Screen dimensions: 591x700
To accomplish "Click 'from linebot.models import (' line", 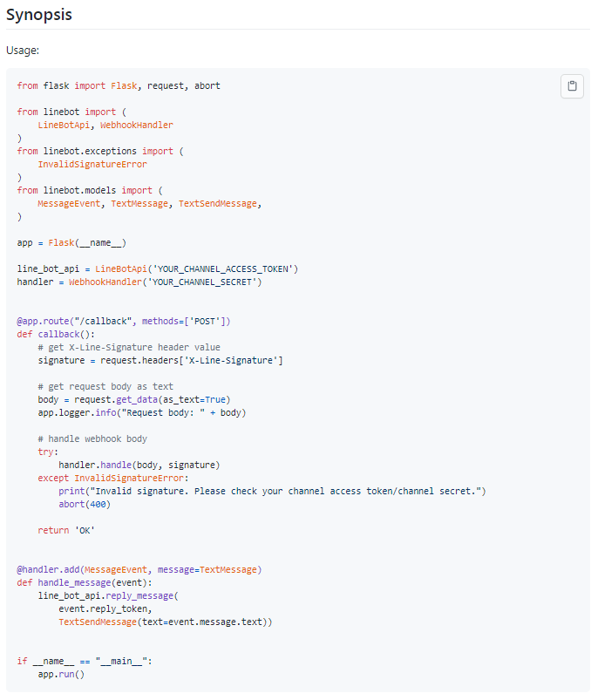I will point(90,191).
